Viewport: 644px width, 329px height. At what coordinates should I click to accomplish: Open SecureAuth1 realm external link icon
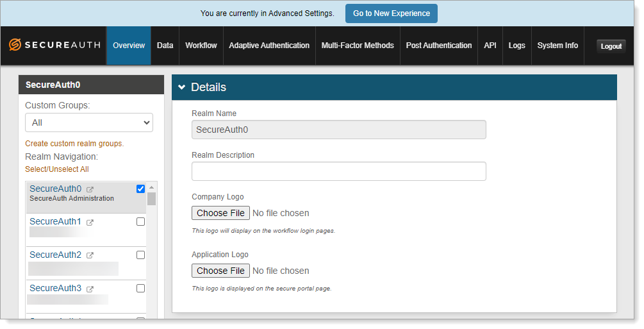90,223
